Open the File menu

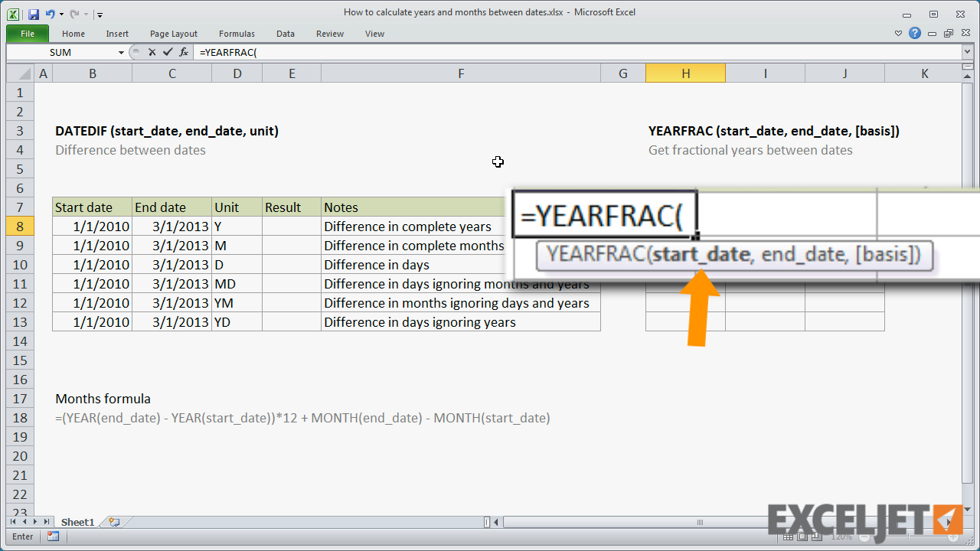[27, 34]
